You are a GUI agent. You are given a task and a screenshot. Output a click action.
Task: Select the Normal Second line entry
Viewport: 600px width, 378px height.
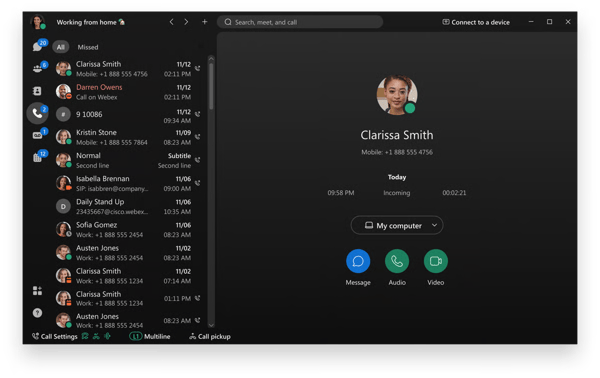[x=128, y=160]
